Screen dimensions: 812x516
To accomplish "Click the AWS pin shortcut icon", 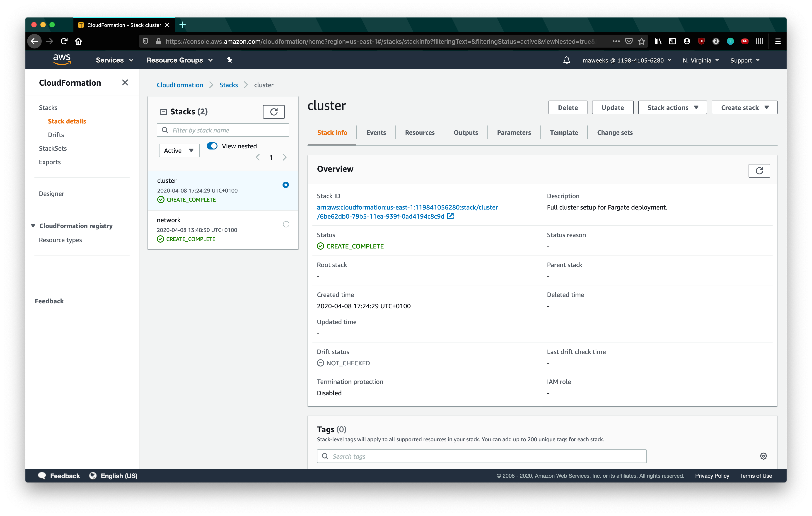I will coord(230,60).
